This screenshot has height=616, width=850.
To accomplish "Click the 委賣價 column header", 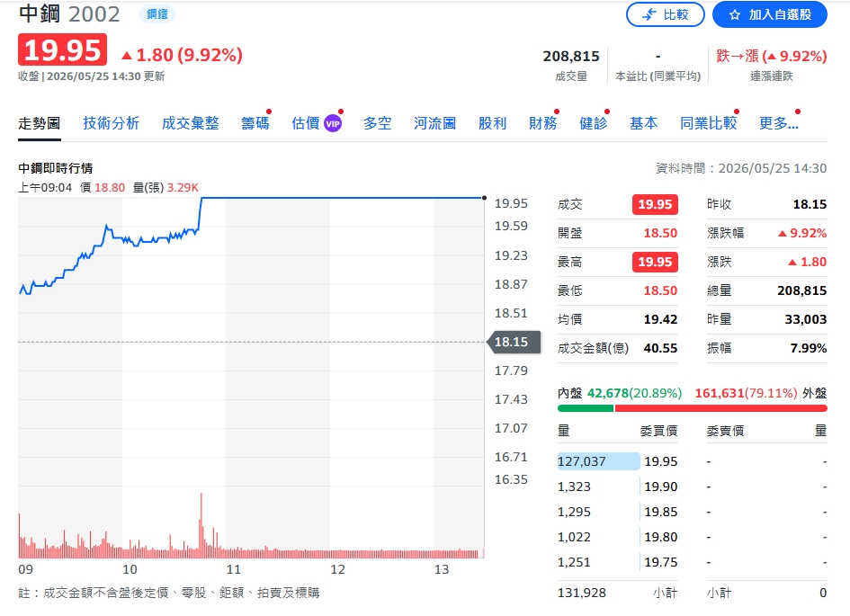I will (x=725, y=431).
